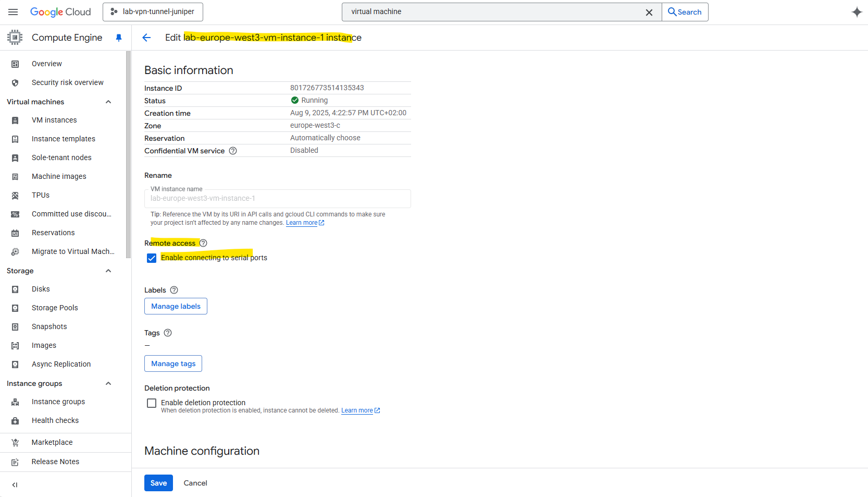This screenshot has height=497, width=868.
Task: Collapse the sidebar with the bottom chevron
Action: [x=15, y=485]
